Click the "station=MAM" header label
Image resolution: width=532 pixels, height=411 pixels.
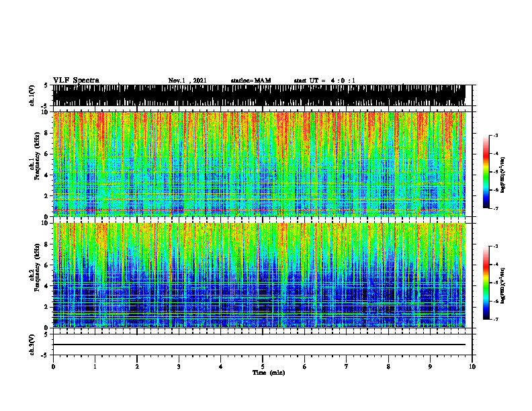tap(251, 81)
